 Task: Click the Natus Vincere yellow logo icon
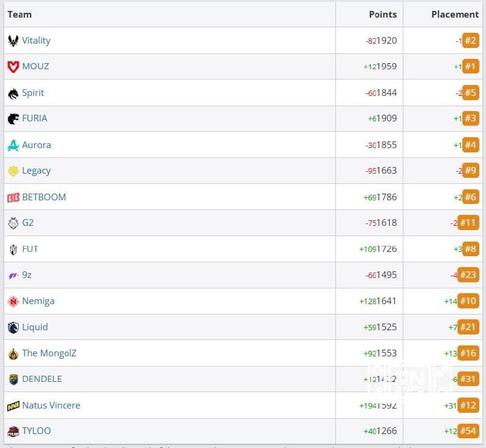click(x=13, y=406)
